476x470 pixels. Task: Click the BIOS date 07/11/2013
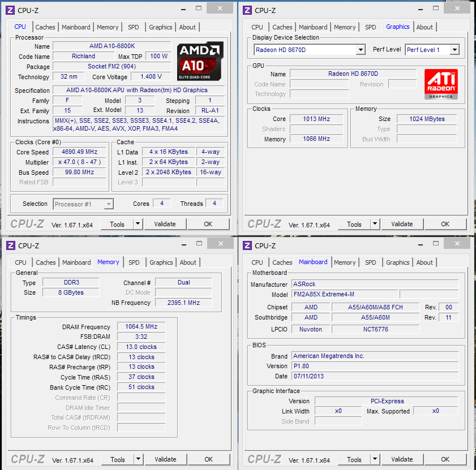click(x=375, y=376)
